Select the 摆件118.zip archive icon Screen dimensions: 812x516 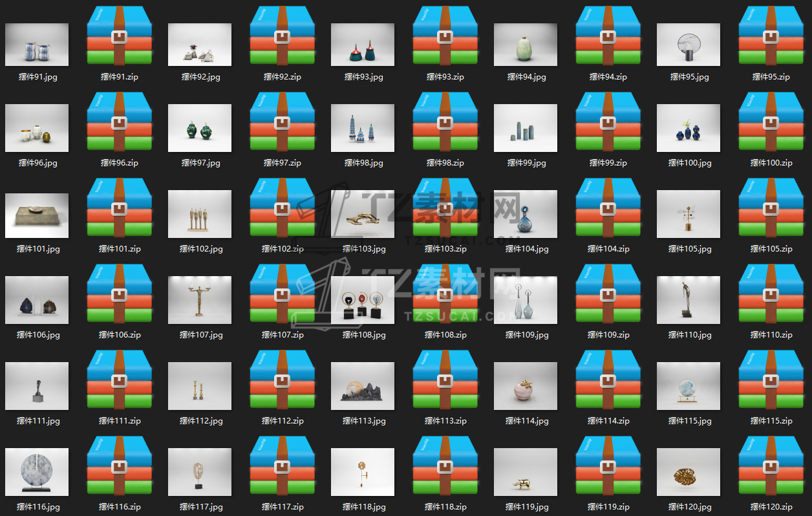pyautogui.click(x=445, y=466)
